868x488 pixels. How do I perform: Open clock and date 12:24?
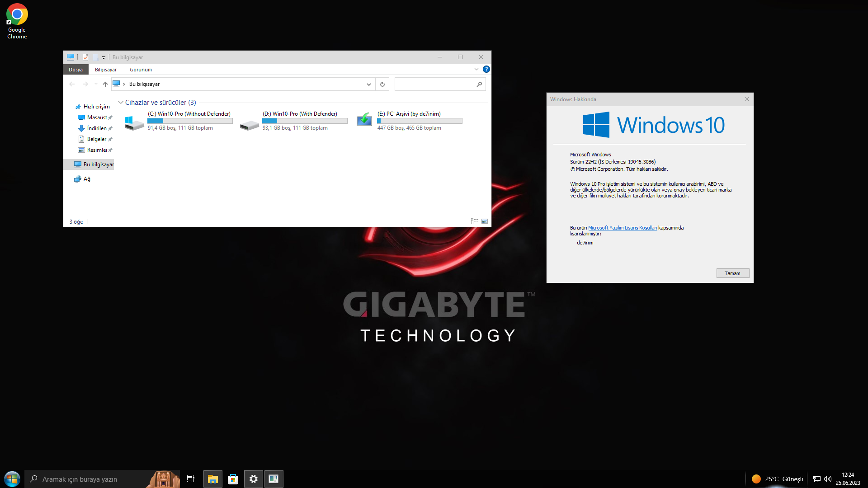pyautogui.click(x=848, y=479)
